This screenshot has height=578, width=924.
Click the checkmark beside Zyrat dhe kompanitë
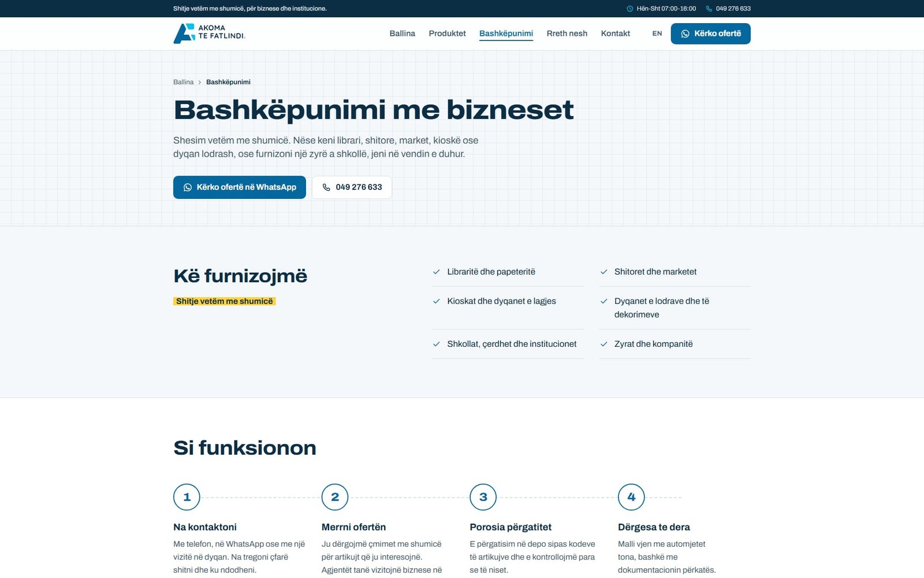603,344
